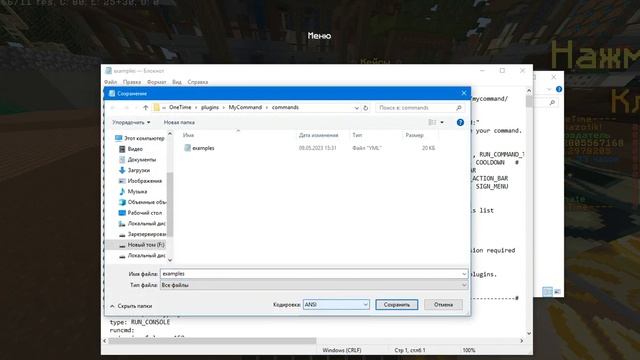This screenshot has width=640, height=360.
Task: Click the Видео folder icon in the sidebar
Action: coord(122,149)
